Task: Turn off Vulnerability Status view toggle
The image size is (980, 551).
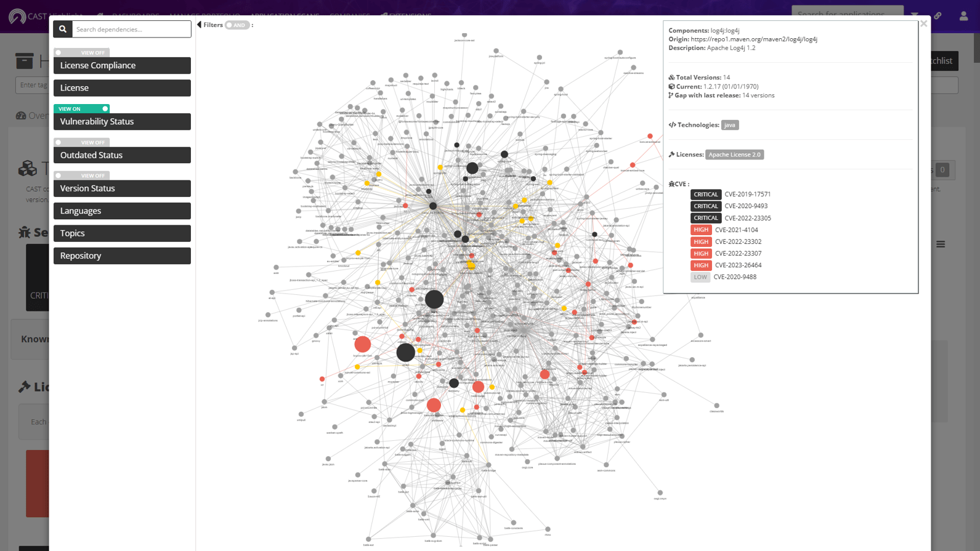Action: [81, 109]
